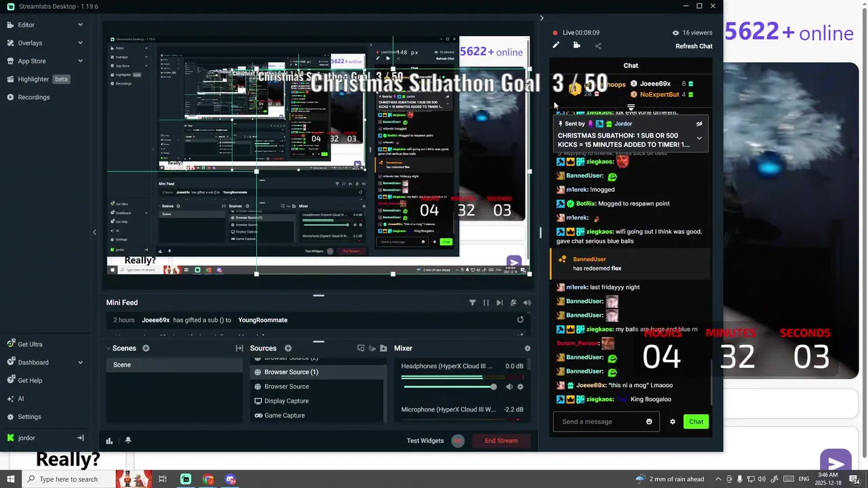Click the camera icon below Live timer
This screenshot has height=488, width=868.
pos(576,45)
